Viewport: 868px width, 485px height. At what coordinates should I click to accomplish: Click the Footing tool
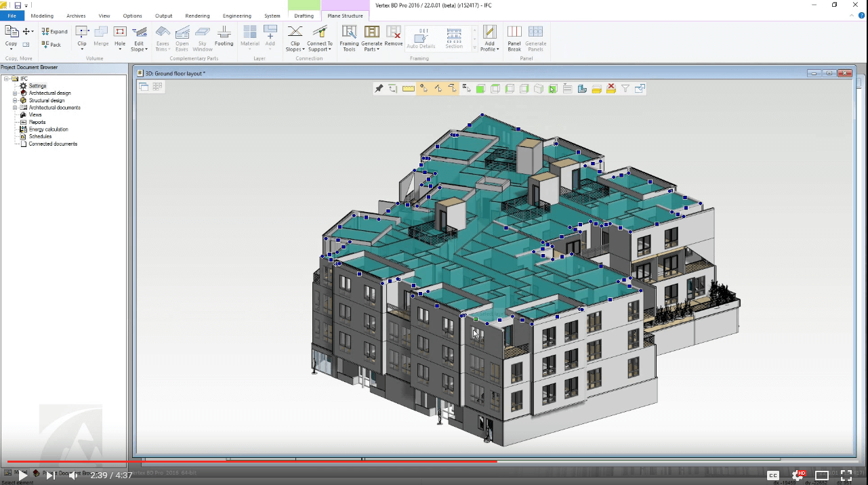[224, 37]
